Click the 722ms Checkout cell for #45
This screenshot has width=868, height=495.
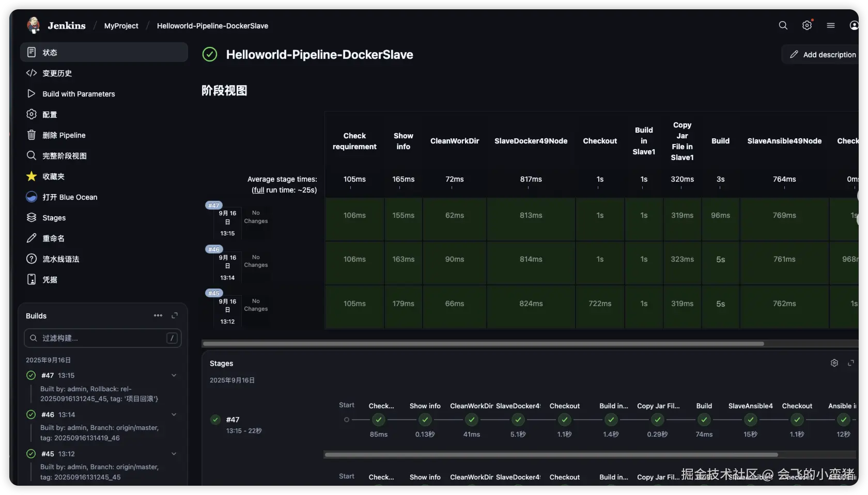tap(600, 307)
